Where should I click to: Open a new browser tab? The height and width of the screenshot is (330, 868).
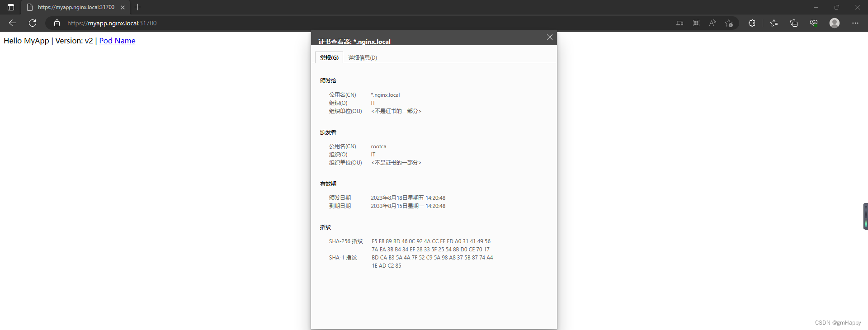click(138, 7)
